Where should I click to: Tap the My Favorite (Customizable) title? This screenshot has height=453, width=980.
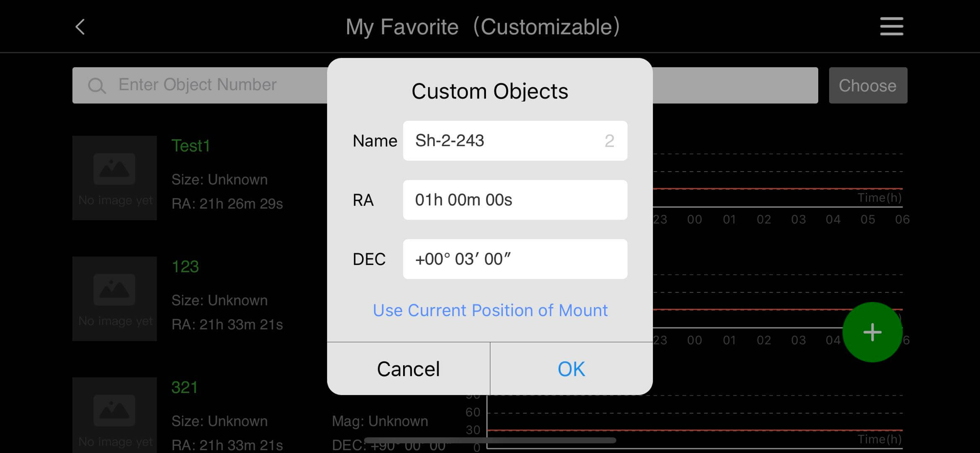pyautogui.click(x=483, y=27)
